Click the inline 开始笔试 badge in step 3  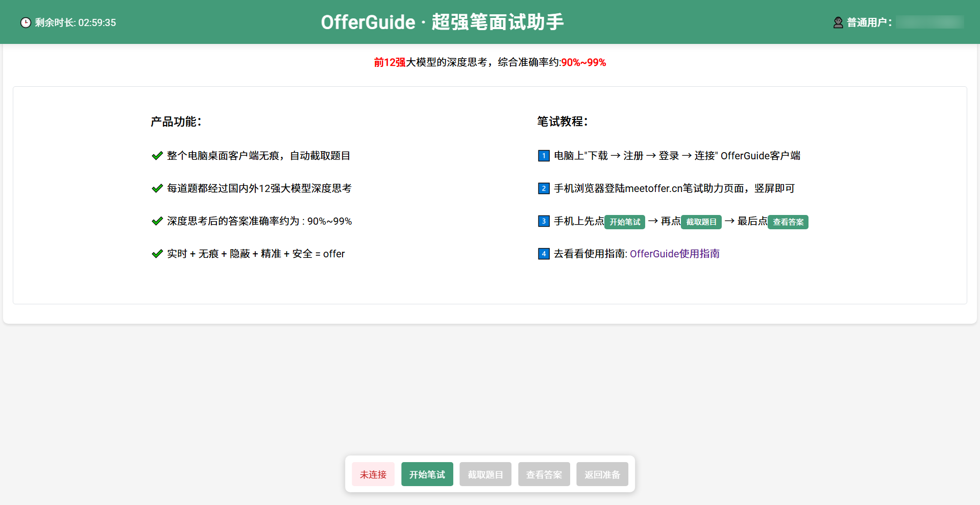pos(625,222)
